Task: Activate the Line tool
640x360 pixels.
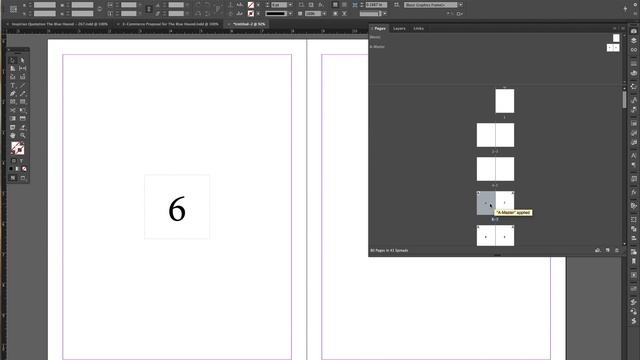Action: (x=22, y=85)
